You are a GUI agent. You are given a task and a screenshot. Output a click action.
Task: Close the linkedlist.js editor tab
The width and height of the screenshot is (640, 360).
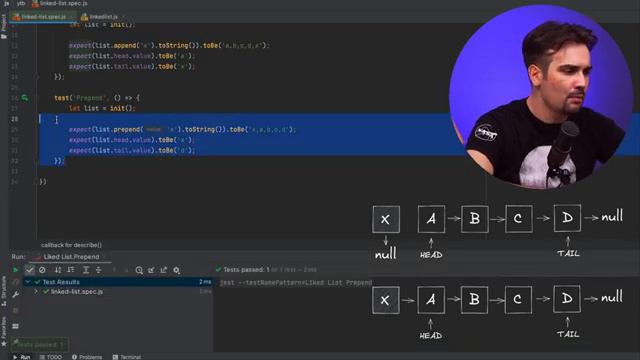click(123, 17)
